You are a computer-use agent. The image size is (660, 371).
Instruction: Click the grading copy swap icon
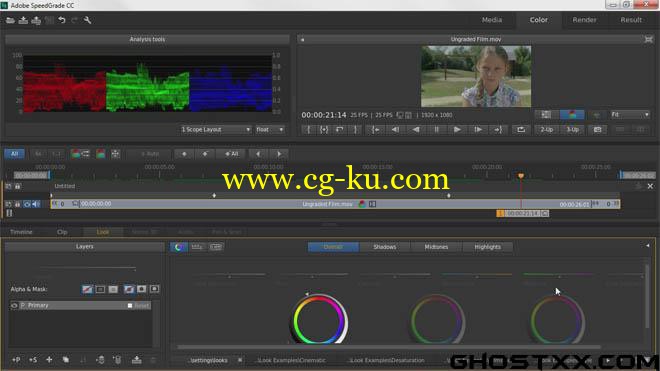(80, 154)
